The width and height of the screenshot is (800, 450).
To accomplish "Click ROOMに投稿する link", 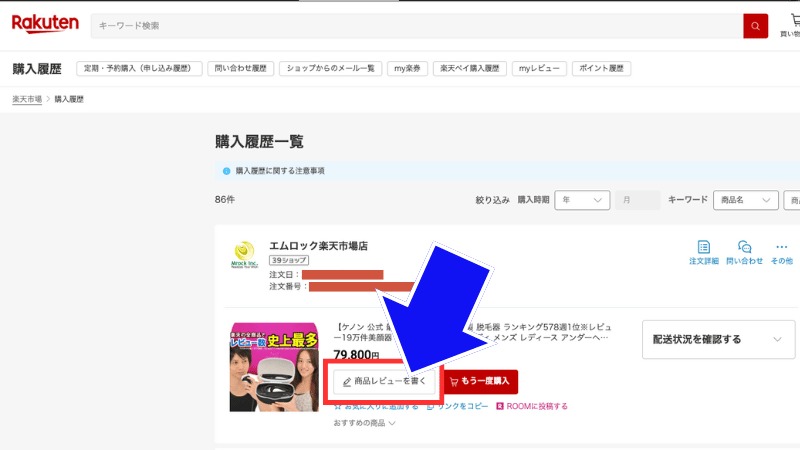I will tap(532, 406).
